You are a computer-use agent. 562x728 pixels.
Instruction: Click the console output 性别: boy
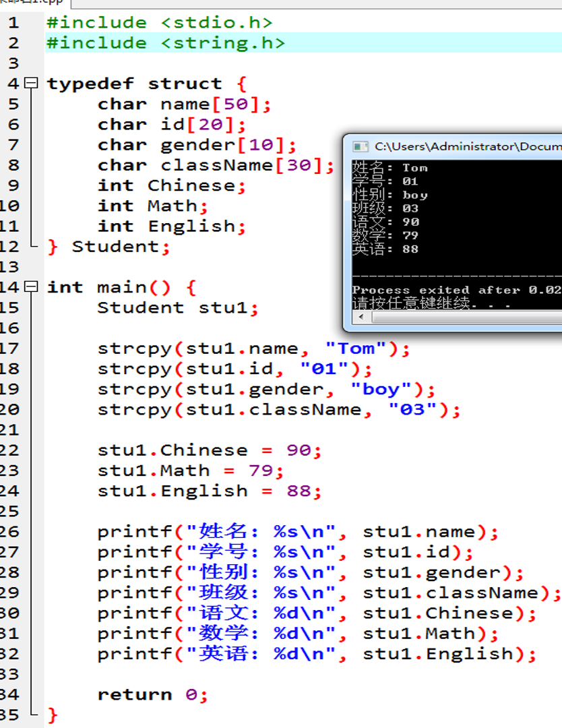coord(389,195)
